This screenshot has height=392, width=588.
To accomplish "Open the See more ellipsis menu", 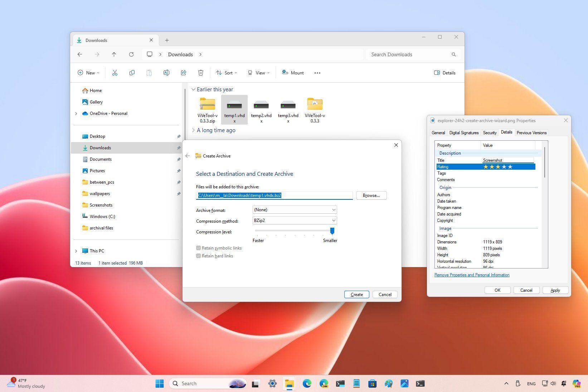I will [x=317, y=73].
